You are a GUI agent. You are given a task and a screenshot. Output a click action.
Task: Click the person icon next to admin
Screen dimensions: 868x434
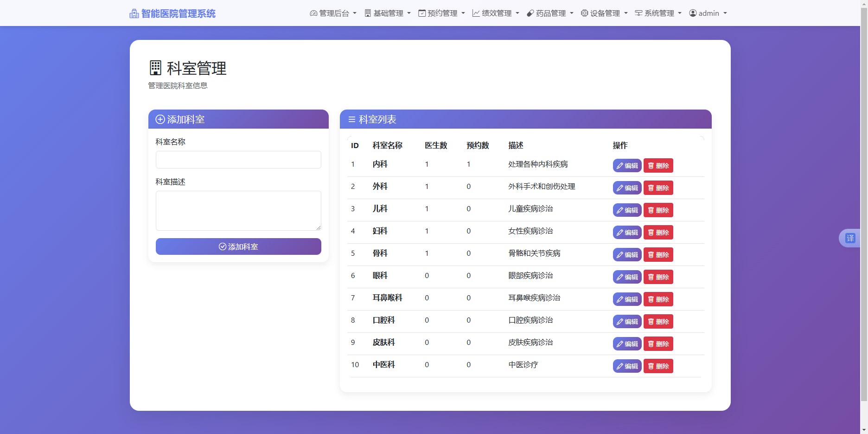pyautogui.click(x=693, y=13)
